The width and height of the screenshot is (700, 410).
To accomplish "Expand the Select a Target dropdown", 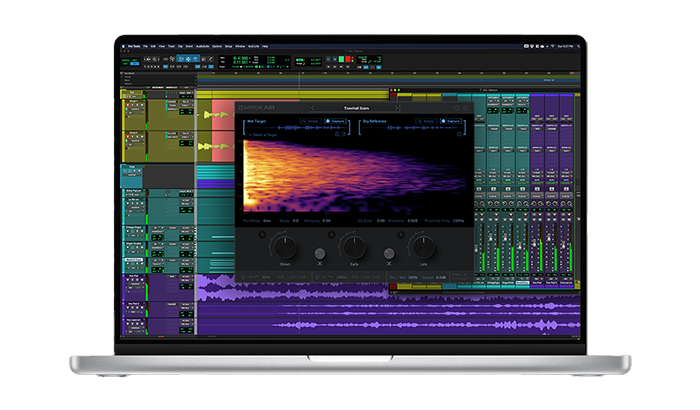I will [263, 134].
